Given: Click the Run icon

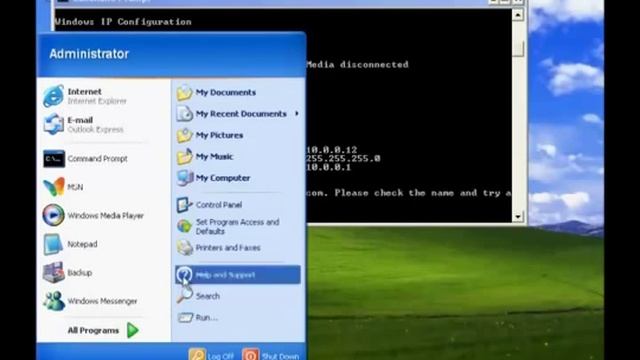Looking at the screenshot, I should [184, 317].
